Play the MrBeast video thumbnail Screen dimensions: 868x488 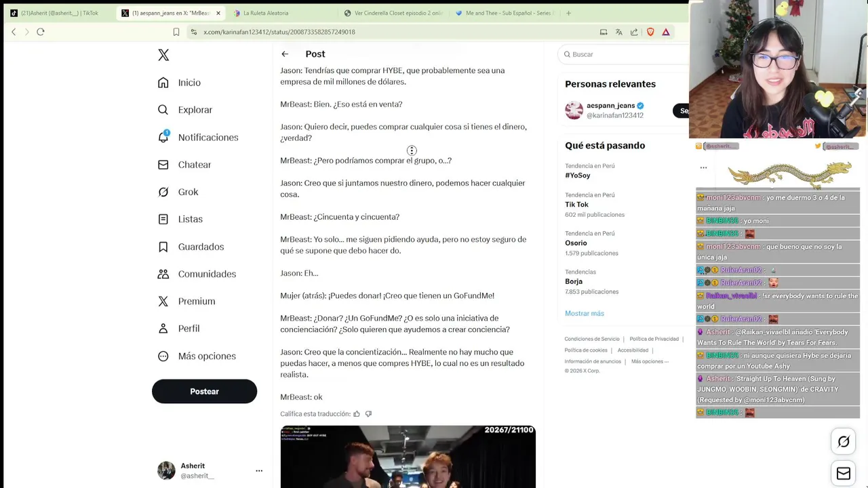pos(408,457)
